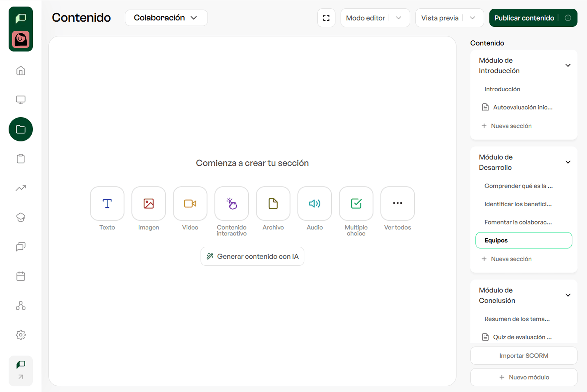Collapse Módulo de Desarrollo chevron
Viewport: 587px width, 392px height.
568,162
